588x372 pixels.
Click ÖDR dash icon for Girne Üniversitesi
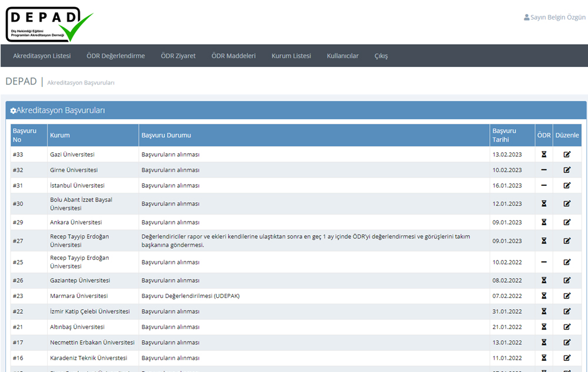point(544,170)
